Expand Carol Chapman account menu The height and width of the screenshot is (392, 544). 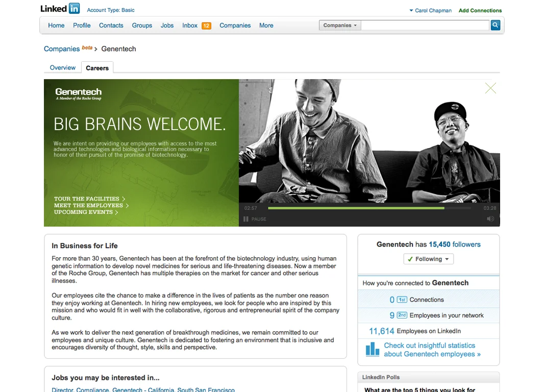(430, 10)
